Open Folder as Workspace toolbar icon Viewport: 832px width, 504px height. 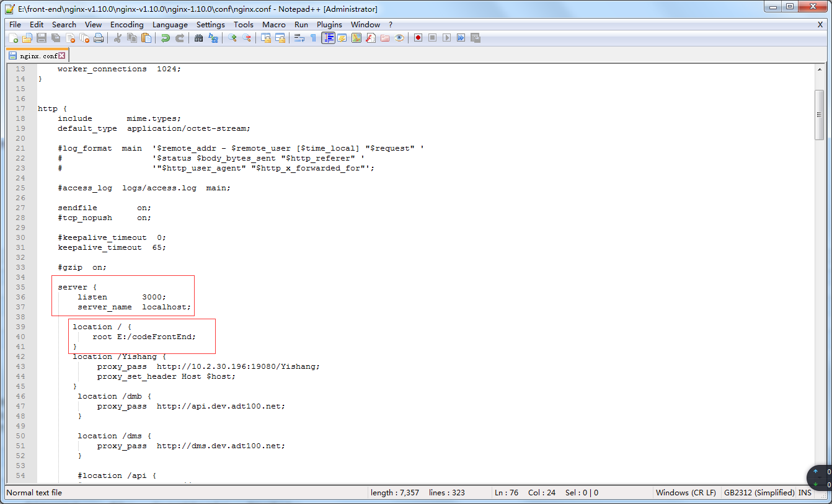tap(385, 38)
